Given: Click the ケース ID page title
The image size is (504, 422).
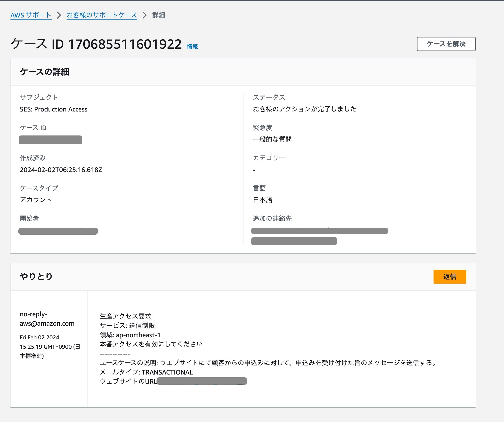Looking at the screenshot, I should [x=96, y=44].
